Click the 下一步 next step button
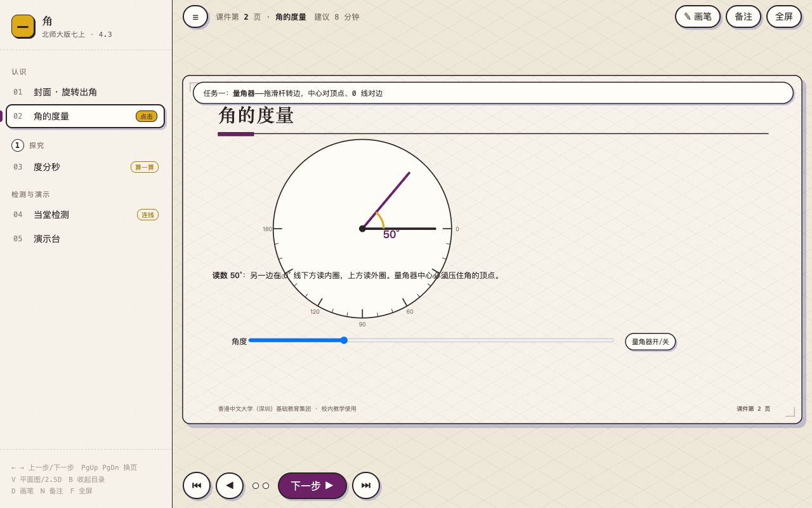 [x=312, y=486]
